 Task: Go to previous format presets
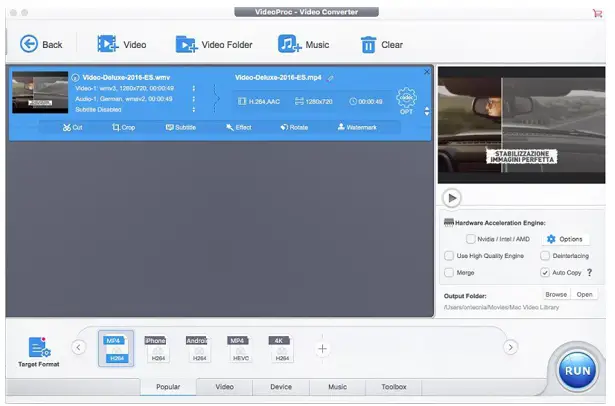tap(78, 347)
